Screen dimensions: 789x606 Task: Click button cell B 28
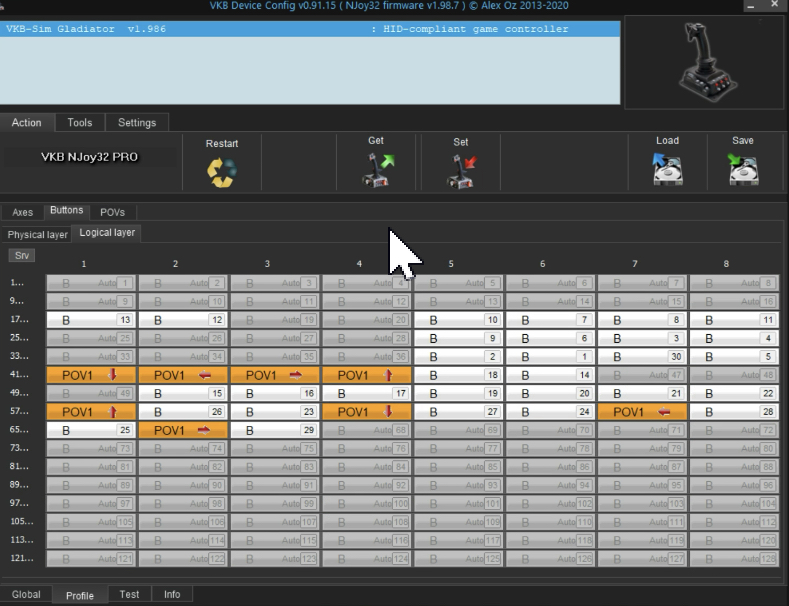734,412
